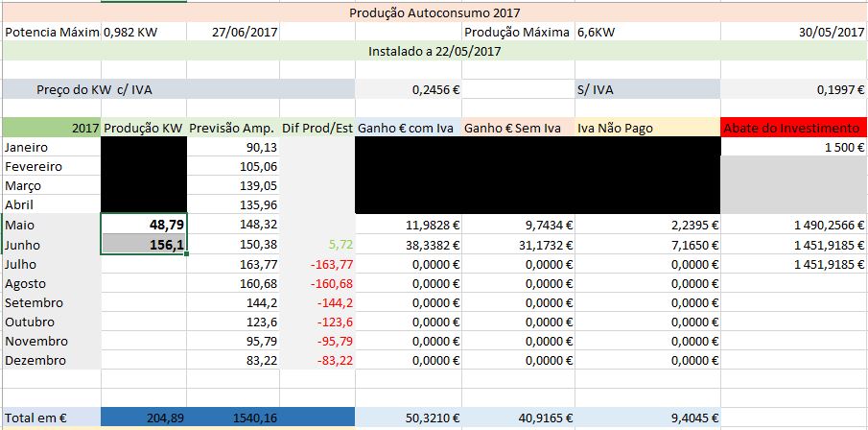Viewport: 868px width, 430px height.
Task: Click the 'Previsão Amp.' column header
Action: click(233, 128)
